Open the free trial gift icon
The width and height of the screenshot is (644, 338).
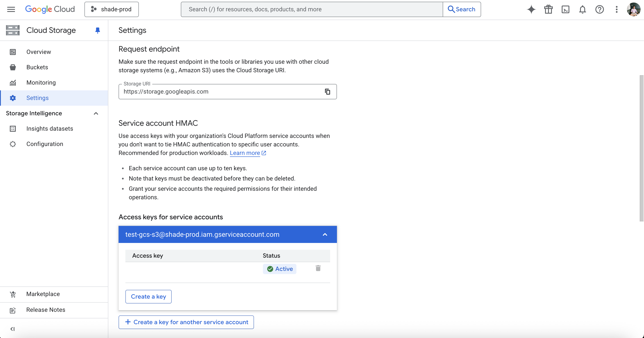pos(548,9)
